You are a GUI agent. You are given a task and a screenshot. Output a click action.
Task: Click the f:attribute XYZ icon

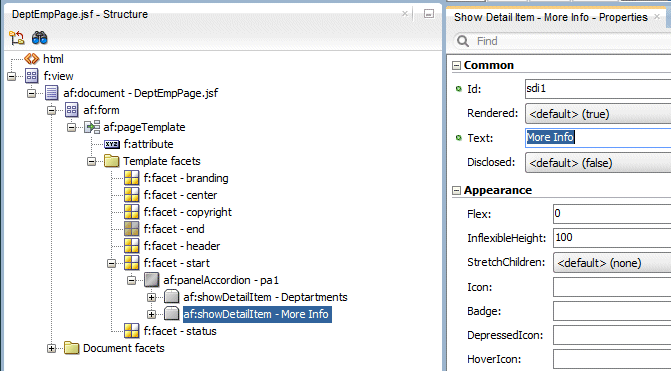(112, 144)
